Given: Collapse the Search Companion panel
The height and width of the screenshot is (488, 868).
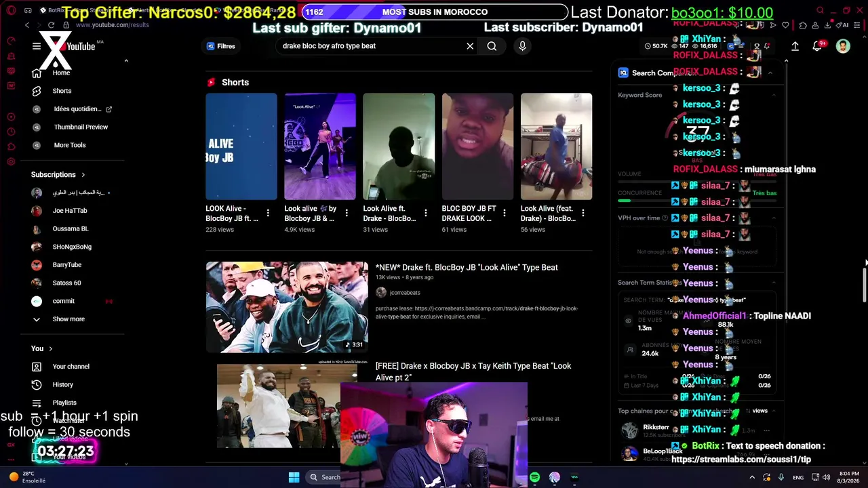Looking at the screenshot, I should point(770,73).
